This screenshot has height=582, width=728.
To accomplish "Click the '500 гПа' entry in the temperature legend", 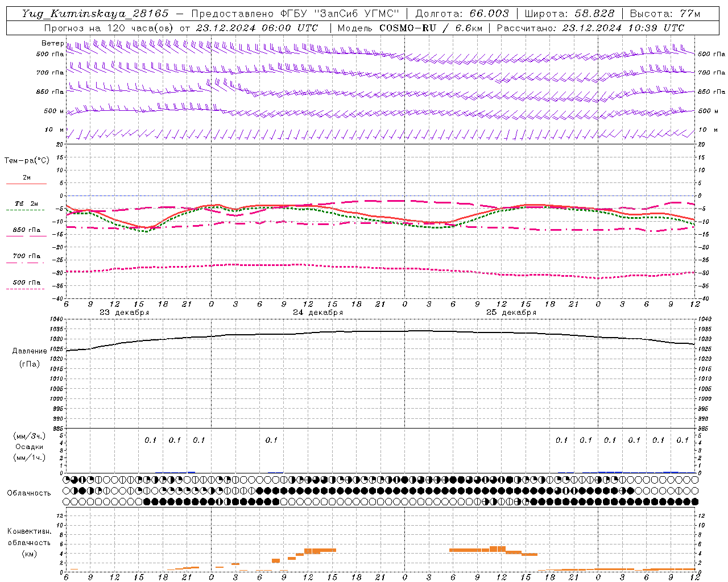I will pos(27,282).
